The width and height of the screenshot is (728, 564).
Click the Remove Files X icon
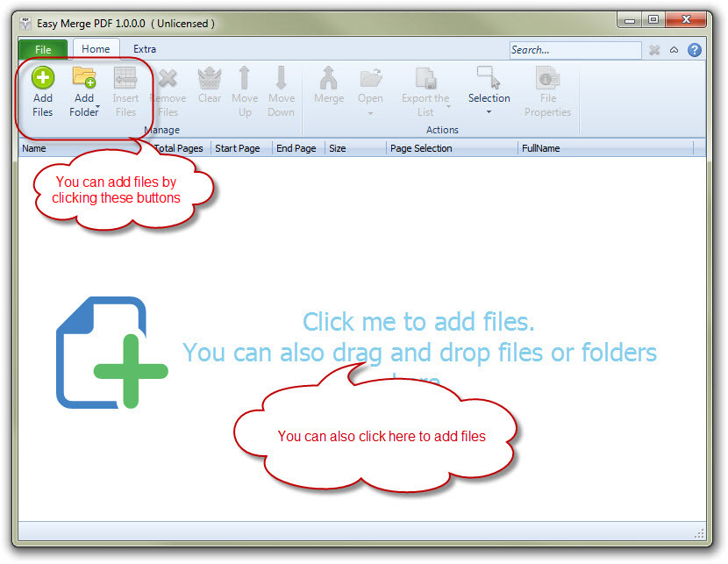click(168, 78)
